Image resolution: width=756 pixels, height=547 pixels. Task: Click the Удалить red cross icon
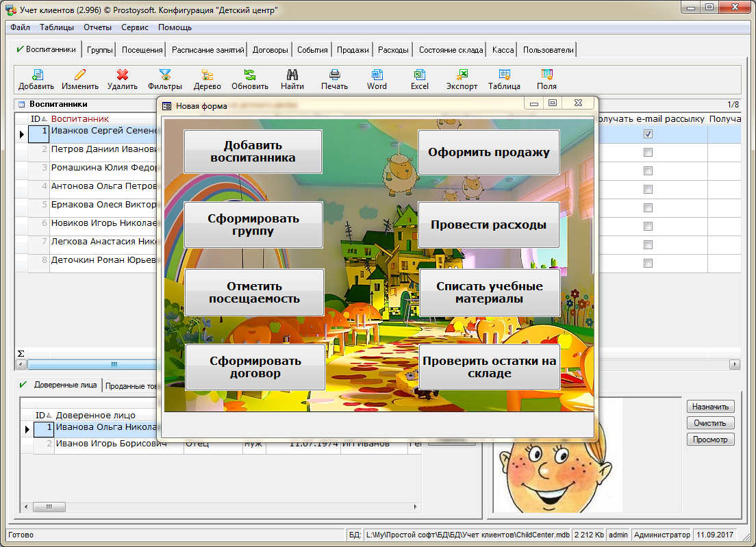coord(123,75)
